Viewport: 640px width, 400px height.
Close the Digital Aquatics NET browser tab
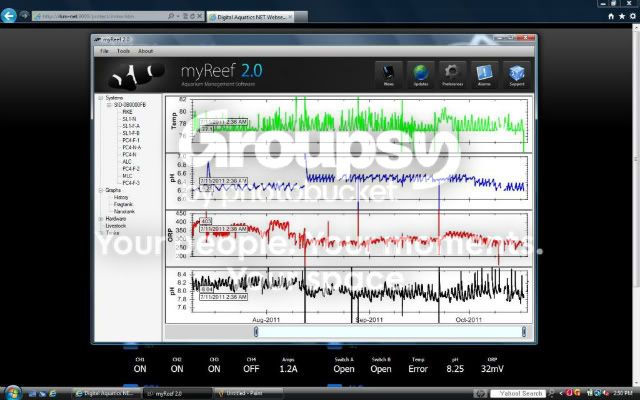(x=290, y=17)
